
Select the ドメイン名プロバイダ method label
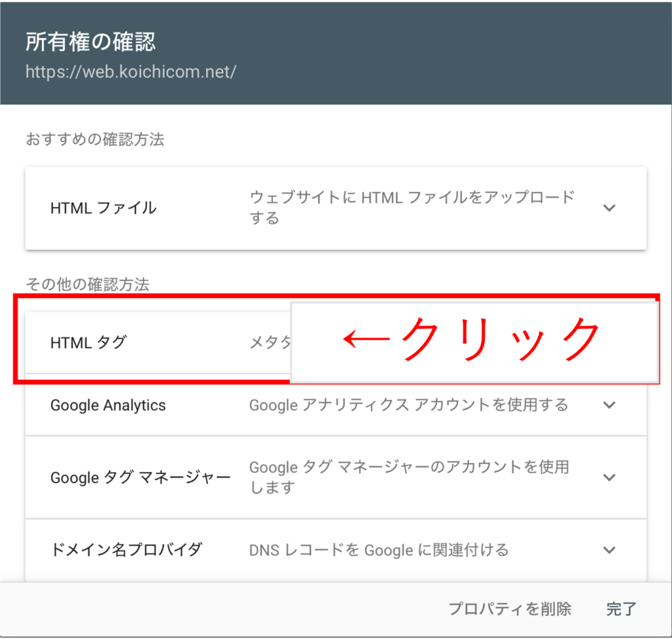tap(125, 550)
